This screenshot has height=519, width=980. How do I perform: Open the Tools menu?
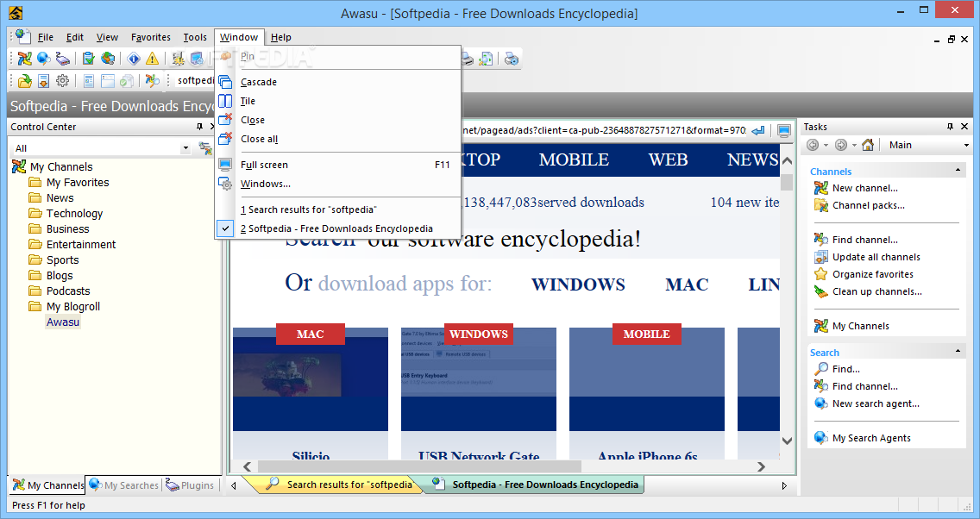[195, 37]
